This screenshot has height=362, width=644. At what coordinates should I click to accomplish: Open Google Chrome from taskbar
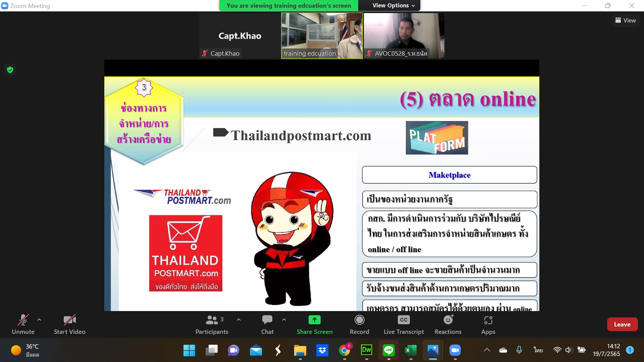[x=344, y=351]
